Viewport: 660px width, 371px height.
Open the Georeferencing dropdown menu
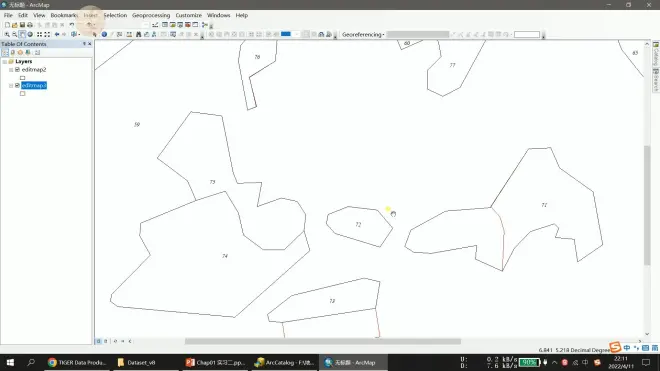[x=363, y=35]
